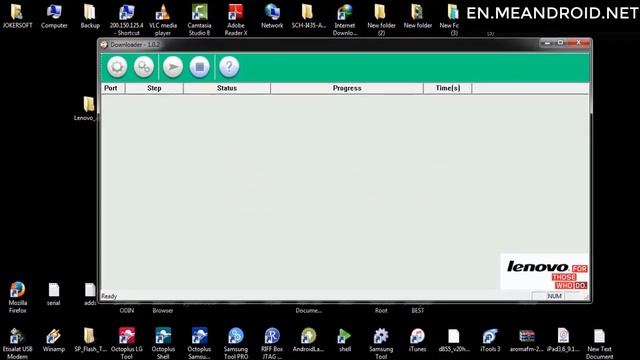This screenshot has height=360, width=640.
Task: Select the Backup folder on desktop
Action: [90, 17]
